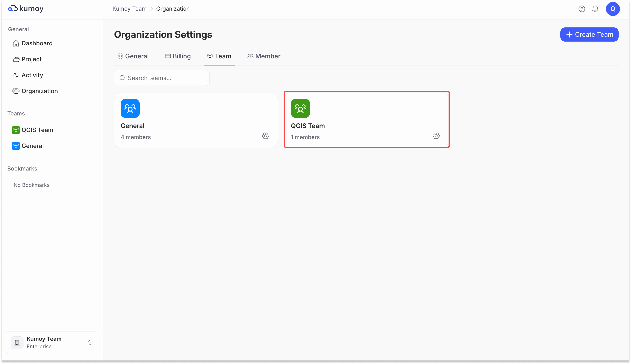Open the General settings tab
Screen dimensions: 631x364
click(x=133, y=56)
